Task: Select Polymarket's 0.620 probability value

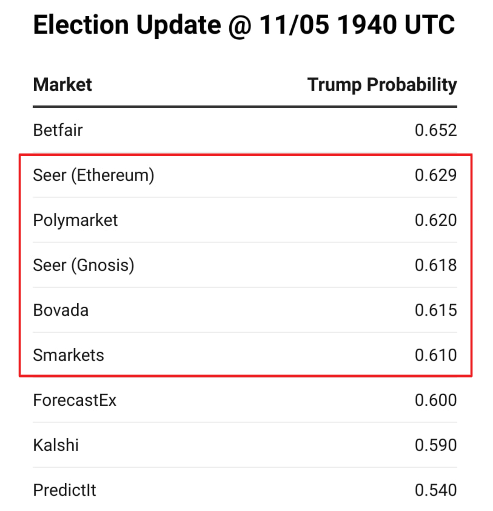Action: pyautogui.click(x=436, y=220)
